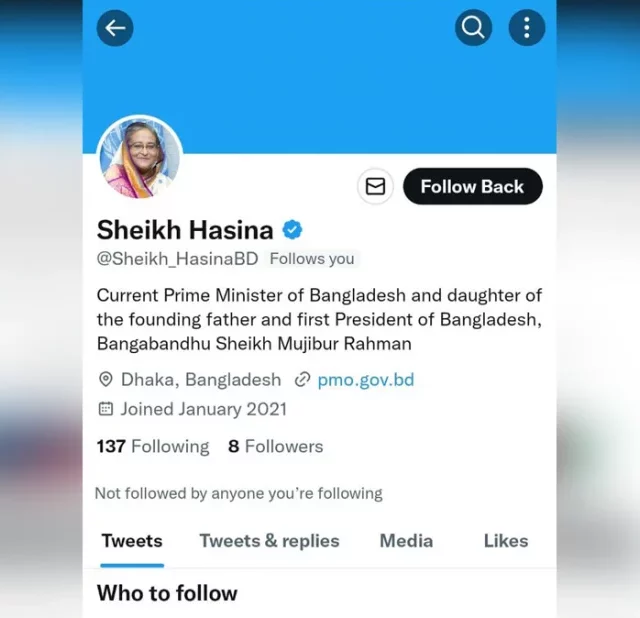This screenshot has width=640, height=618.
Task: Click the Dhaka, Bangladesh location text
Action: 201,380
